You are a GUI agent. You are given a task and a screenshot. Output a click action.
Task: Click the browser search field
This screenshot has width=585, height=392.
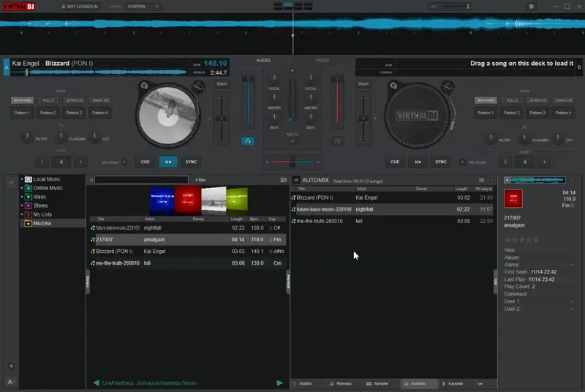[141, 180]
